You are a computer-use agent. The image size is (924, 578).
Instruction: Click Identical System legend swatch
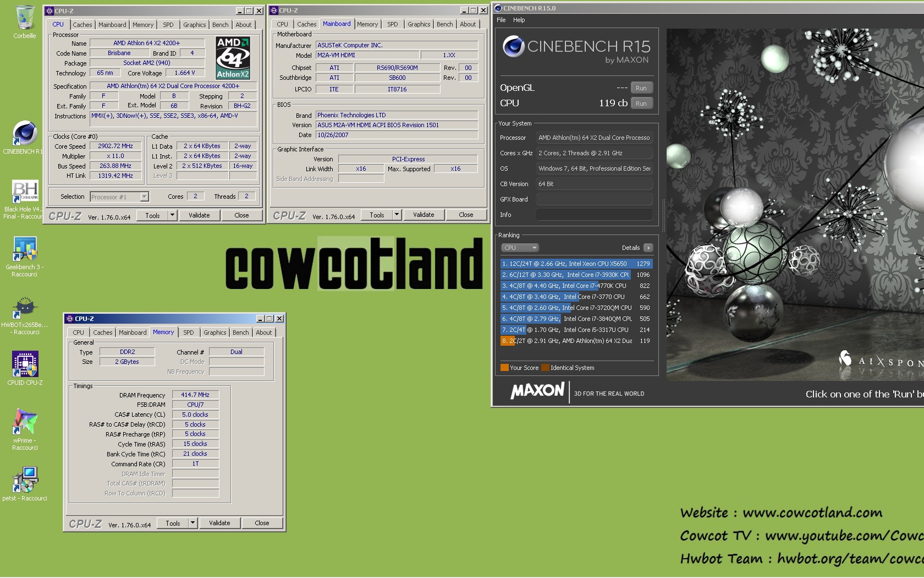point(545,368)
